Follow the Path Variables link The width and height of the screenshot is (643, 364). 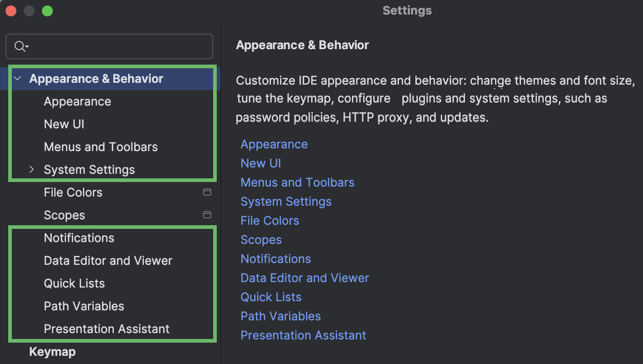(281, 316)
